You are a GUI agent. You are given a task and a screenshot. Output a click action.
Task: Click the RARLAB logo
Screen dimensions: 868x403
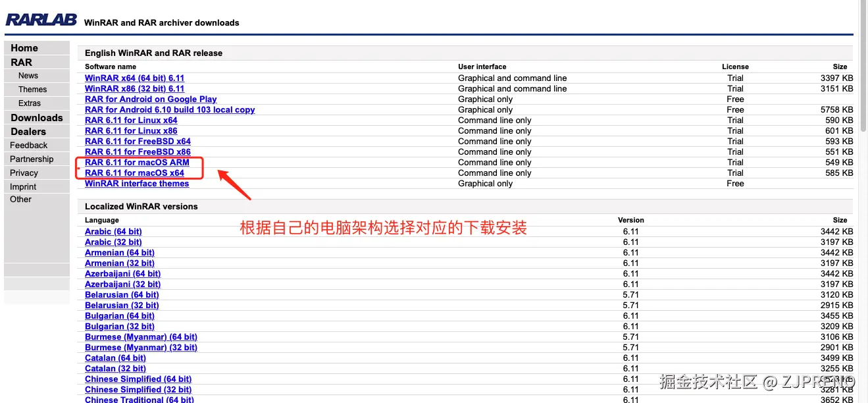(41, 20)
